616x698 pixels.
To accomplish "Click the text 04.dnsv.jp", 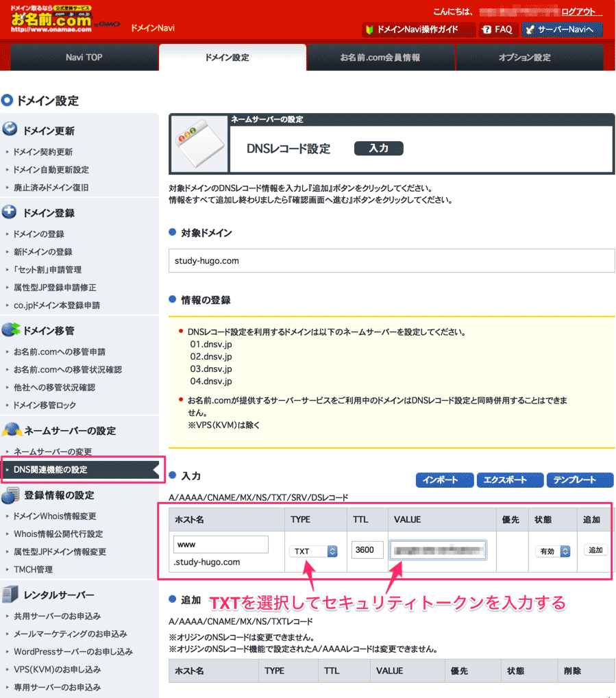I will tap(210, 381).
